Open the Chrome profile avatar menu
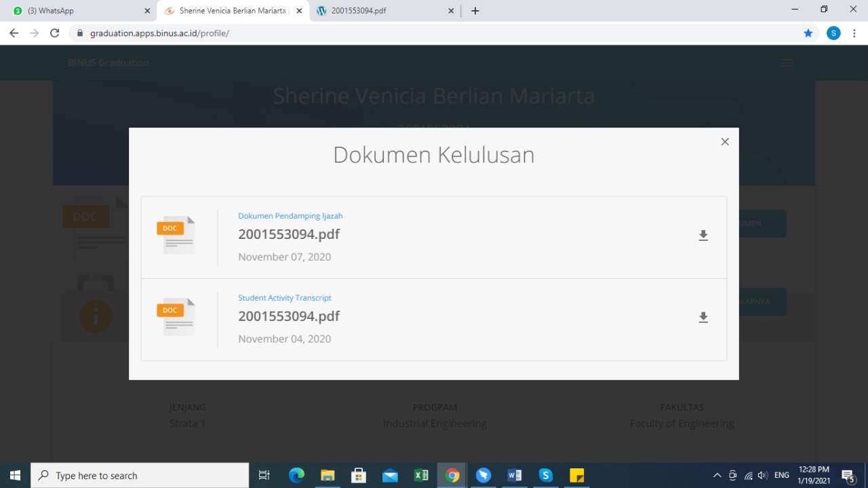Image resolution: width=868 pixels, height=488 pixels. click(x=833, y=33)
